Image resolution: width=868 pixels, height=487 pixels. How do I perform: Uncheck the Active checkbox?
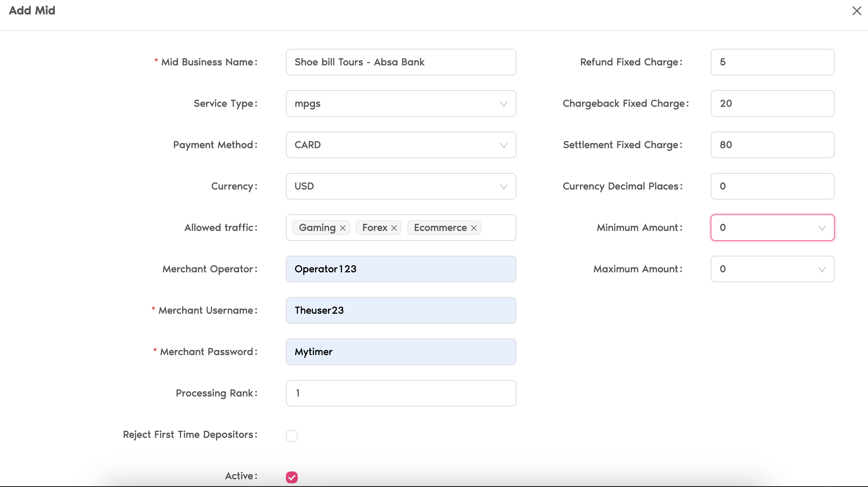[x=292, y=477]
